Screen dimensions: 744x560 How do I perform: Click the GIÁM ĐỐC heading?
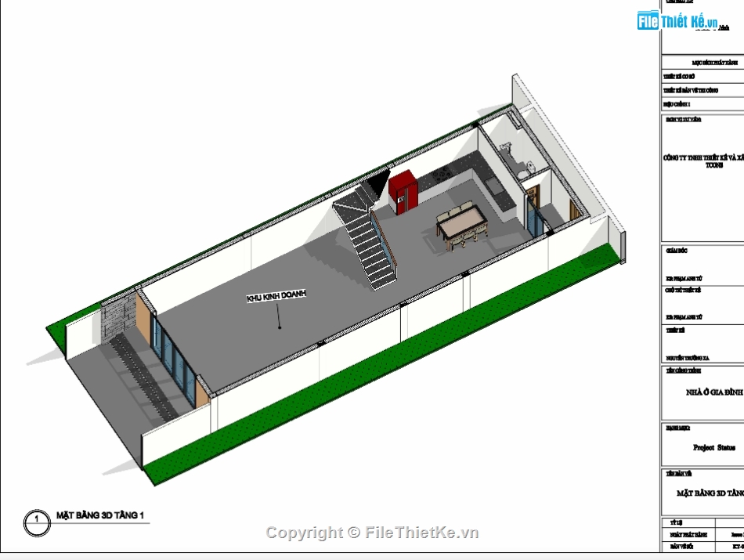[677, 251]
